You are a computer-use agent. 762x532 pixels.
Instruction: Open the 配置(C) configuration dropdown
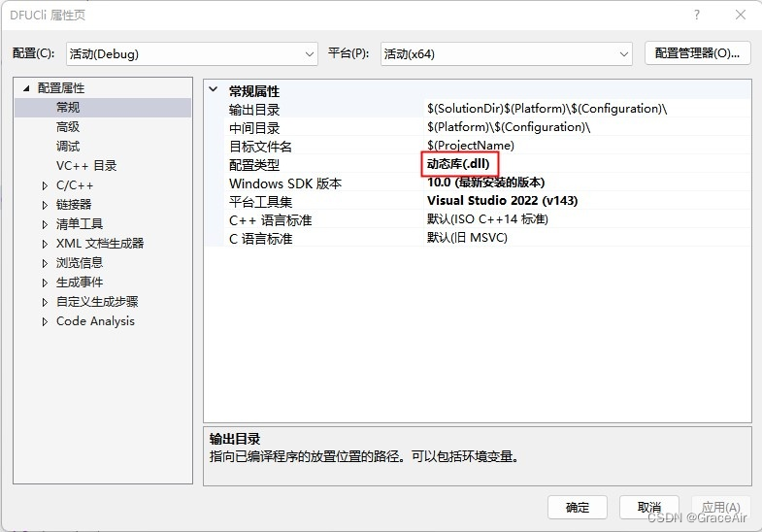[192, 54]
